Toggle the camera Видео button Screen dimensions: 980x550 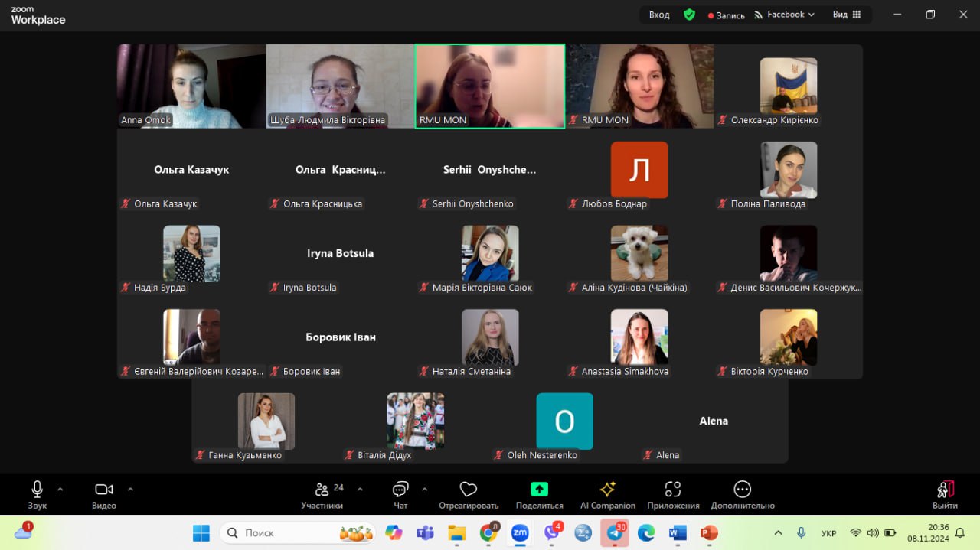[103, 490]
